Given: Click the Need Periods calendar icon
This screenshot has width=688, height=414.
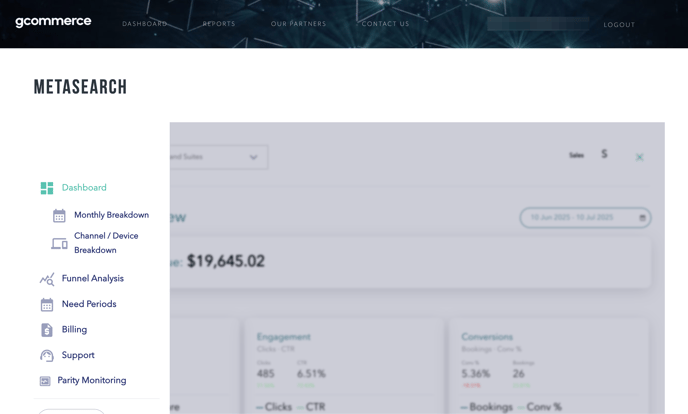Looking at the screenshot, I should (x=47, y=305).
